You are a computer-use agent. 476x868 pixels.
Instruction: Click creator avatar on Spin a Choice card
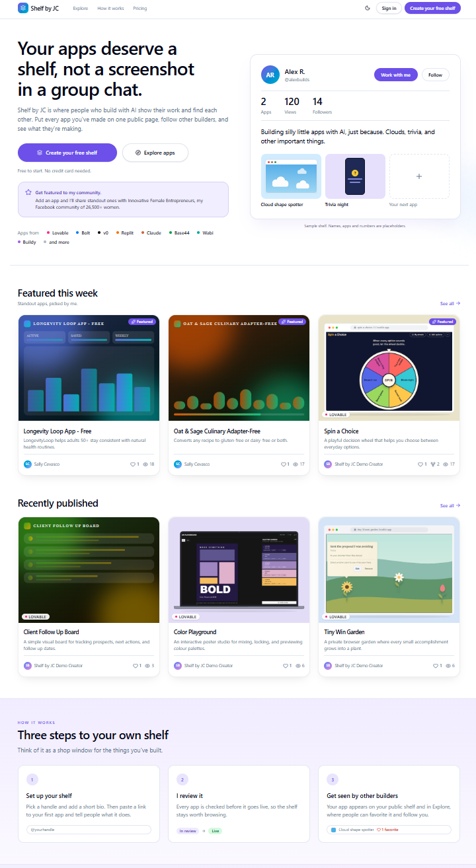(x=328, y=464)
